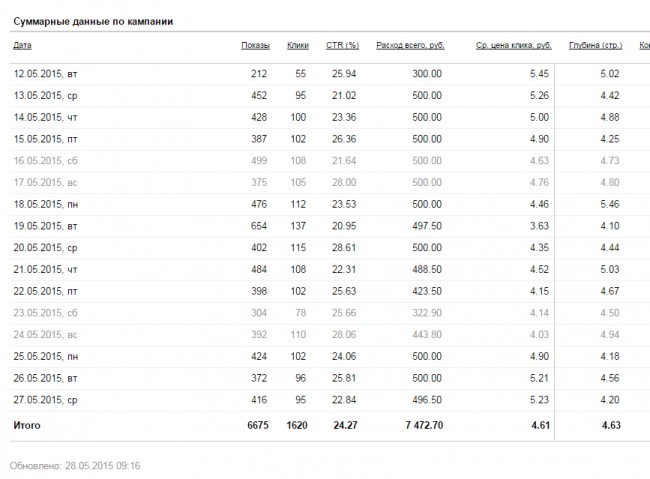Select the 16.05.2015, сб weekend row

[x=330, y=161]
